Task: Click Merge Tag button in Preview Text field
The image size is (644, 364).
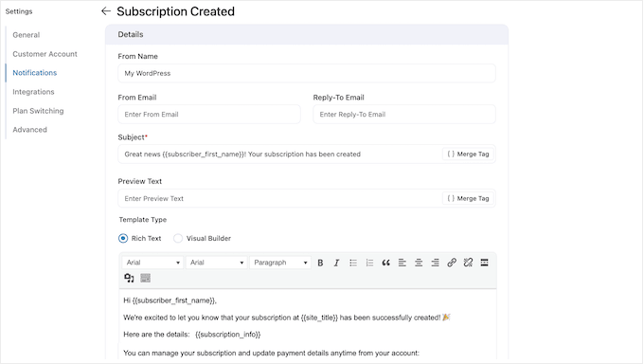Action: (468, 198)
